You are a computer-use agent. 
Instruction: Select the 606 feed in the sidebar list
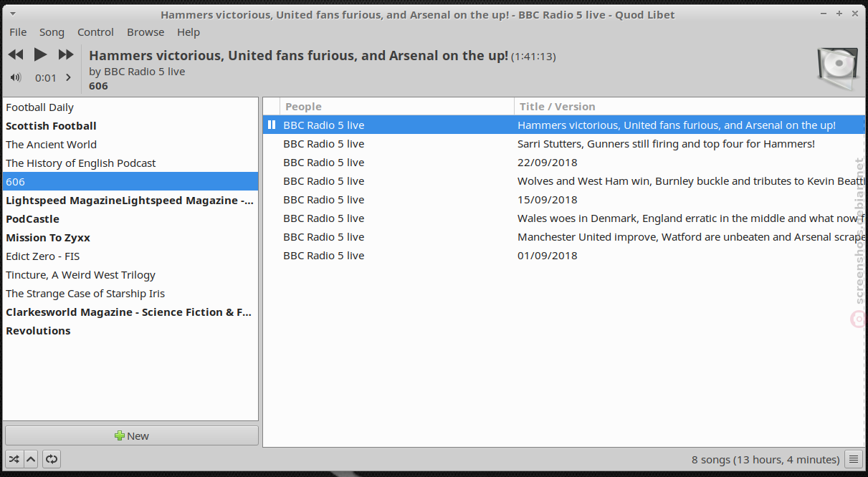(x=130, y=182)
